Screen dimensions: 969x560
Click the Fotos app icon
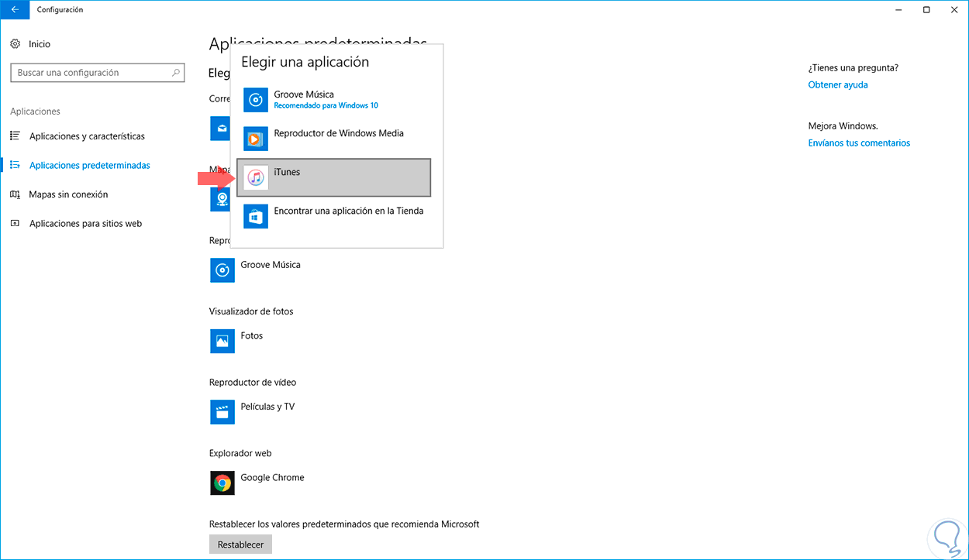pyautogui.click(x=222, y=341)
